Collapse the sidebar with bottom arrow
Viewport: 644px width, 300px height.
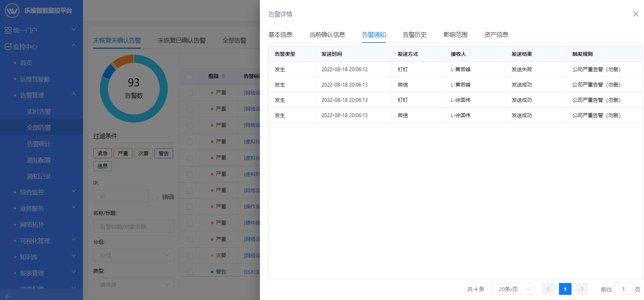click(x=8, y=296)
